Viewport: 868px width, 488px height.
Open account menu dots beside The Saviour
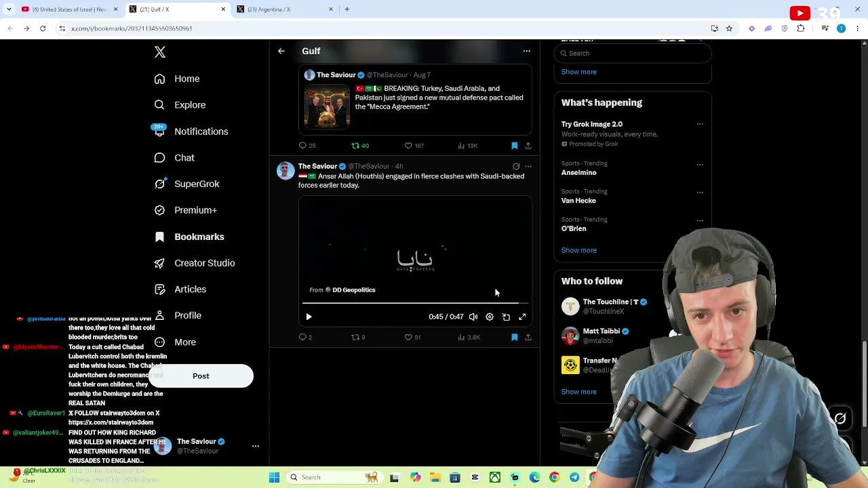(x=256, y=446)
